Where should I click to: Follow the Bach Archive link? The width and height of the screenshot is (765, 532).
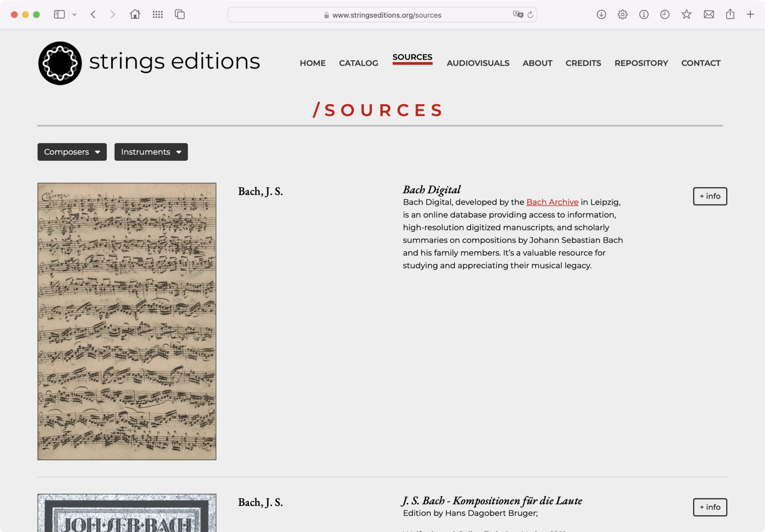[552, 202]
